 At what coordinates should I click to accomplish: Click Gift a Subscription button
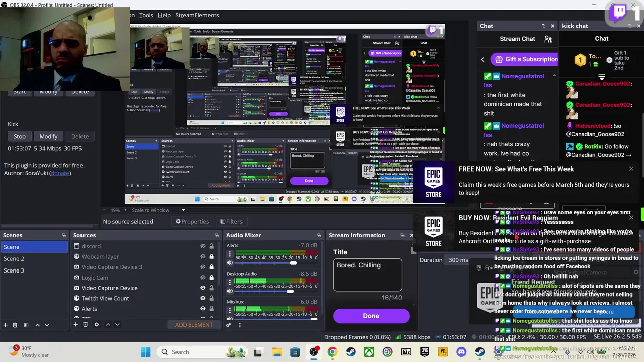point(524,59)
